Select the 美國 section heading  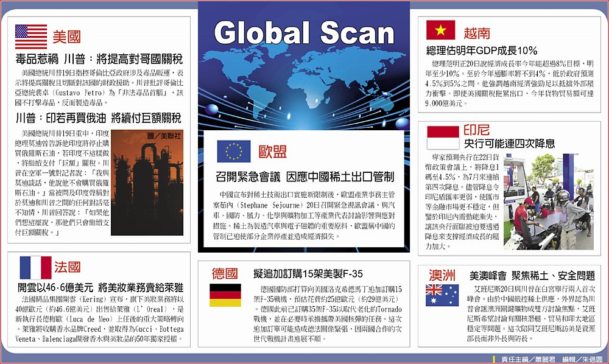tap(66, 37)
